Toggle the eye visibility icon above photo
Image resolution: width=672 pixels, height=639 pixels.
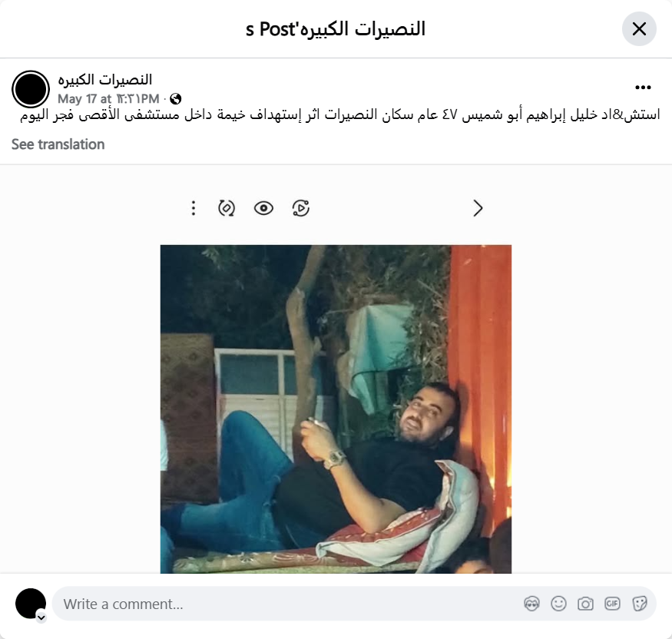[x=263, y=208]
